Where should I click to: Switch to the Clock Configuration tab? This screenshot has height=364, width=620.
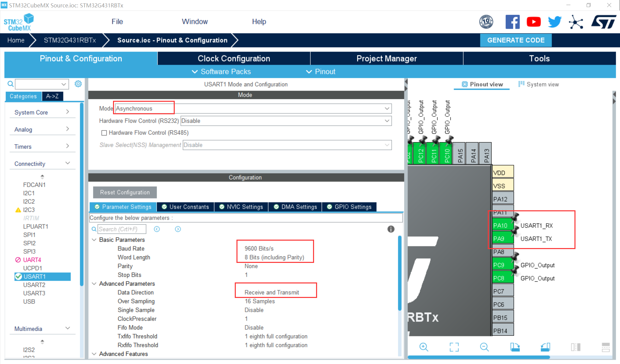click(233, 59)
